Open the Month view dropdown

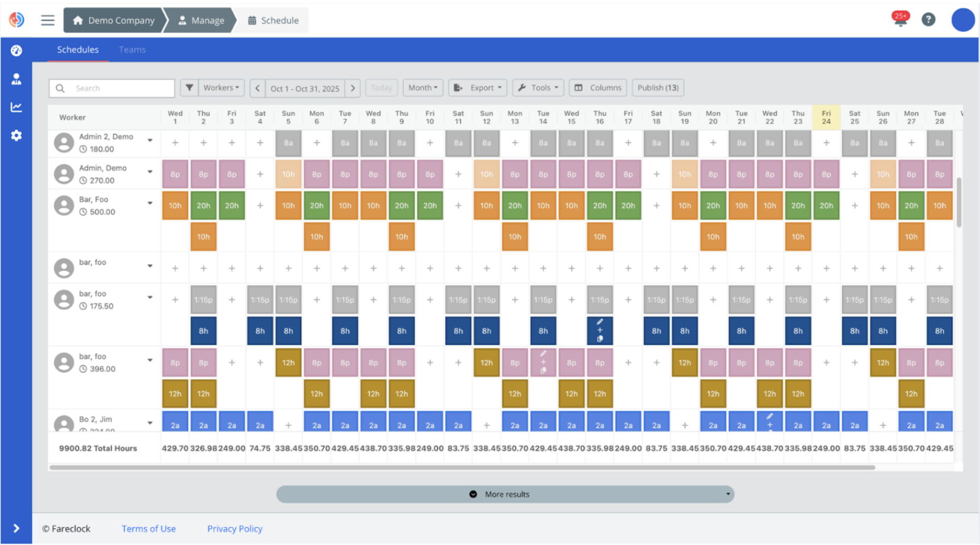(x=423, y=87)
